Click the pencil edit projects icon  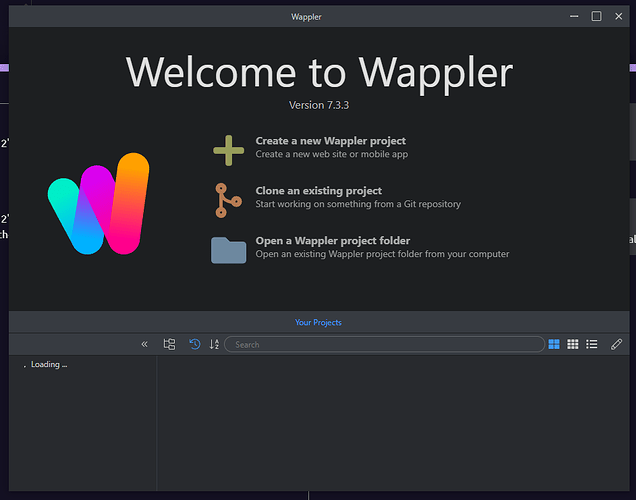click(616, 344)
